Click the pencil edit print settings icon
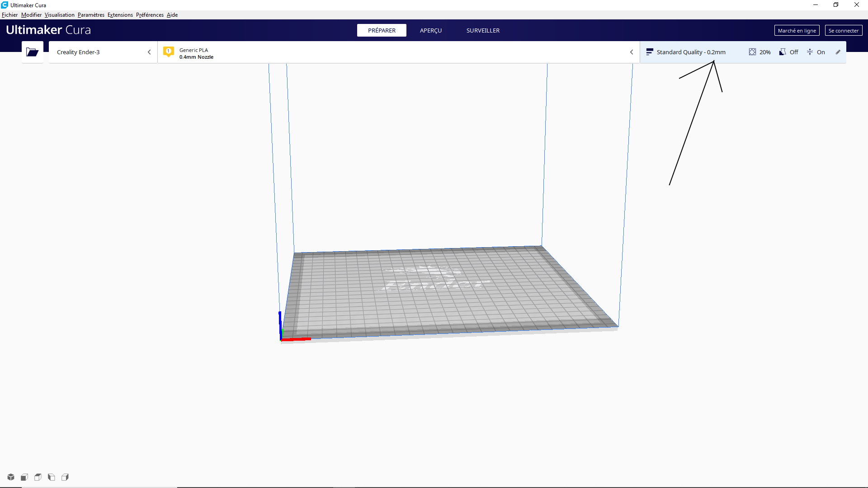This screenshot has height=488, width=868. tap(838, 52)
